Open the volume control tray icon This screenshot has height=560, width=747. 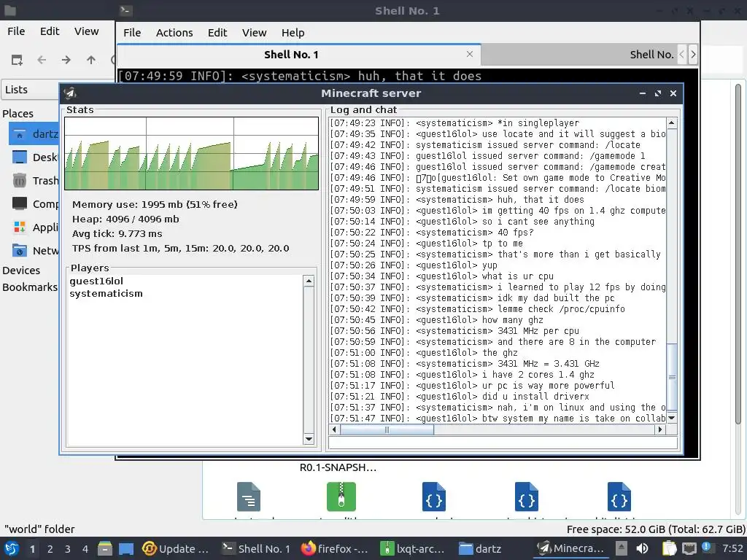pos(642,548)
